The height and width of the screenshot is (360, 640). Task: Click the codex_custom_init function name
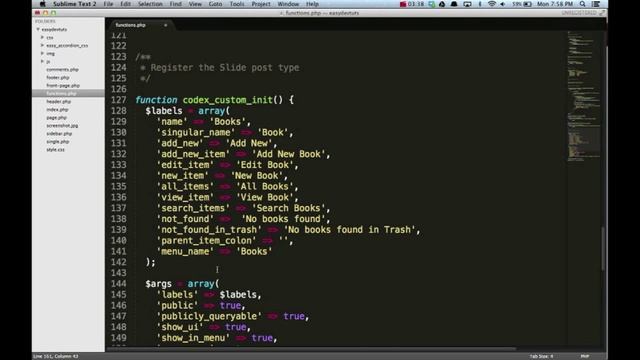[x=227, y=100]
